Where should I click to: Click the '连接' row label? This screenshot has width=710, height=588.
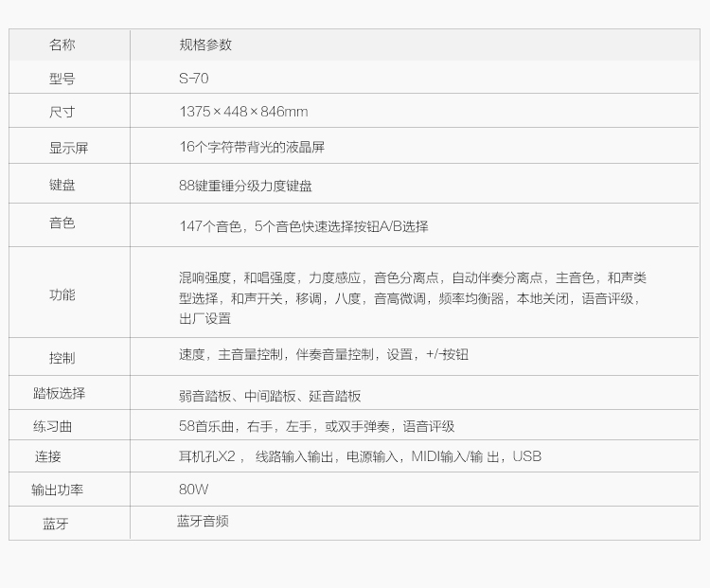coord(48,456)
